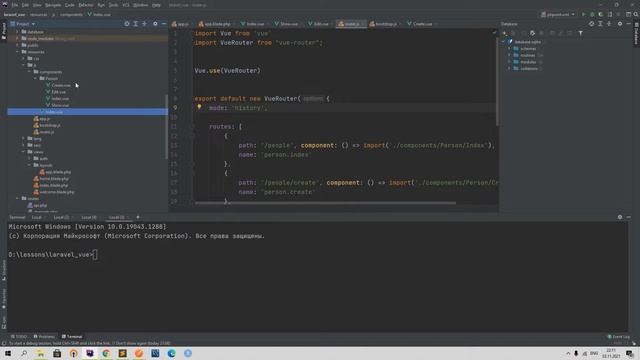Image resolution: width=640 pixels, height=360 pixels.
Task: Open the Edit menu
Action: (25, 5)
